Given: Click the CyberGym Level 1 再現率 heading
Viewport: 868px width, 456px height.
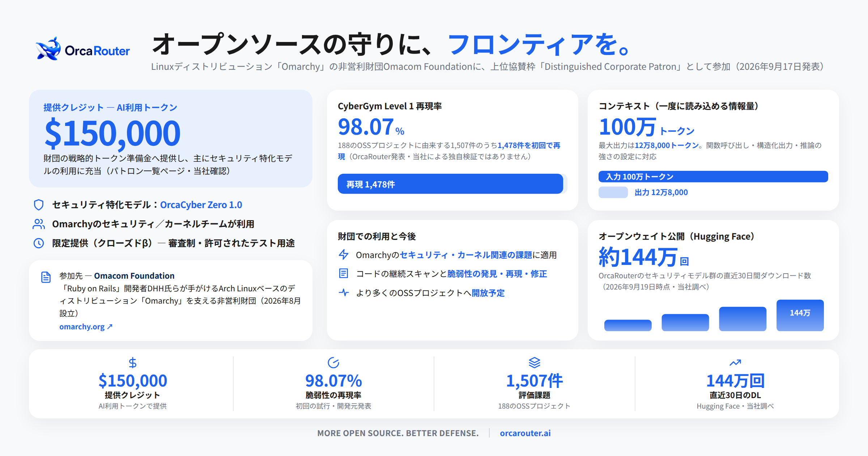Looking at the screenshot, I should [390, 106].
